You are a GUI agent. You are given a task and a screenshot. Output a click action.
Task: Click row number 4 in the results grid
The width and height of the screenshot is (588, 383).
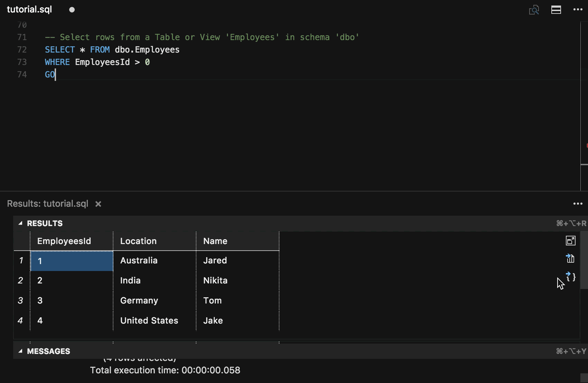pos(20,320)
